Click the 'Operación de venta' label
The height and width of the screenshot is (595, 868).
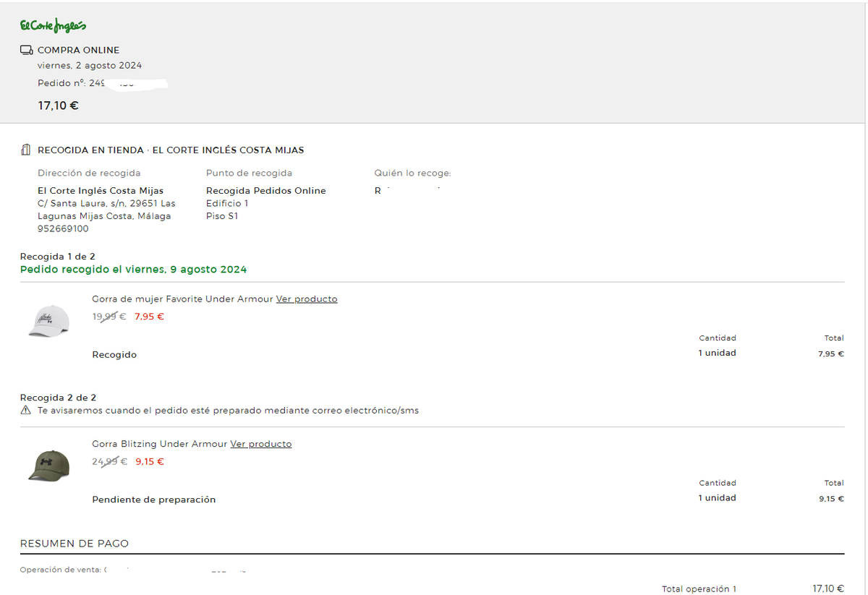click(61, 570)
